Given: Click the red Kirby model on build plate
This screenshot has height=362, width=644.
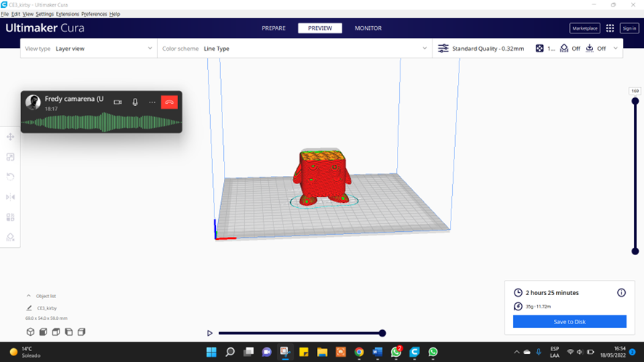Looking at the screenshot, I should (321, 177).
